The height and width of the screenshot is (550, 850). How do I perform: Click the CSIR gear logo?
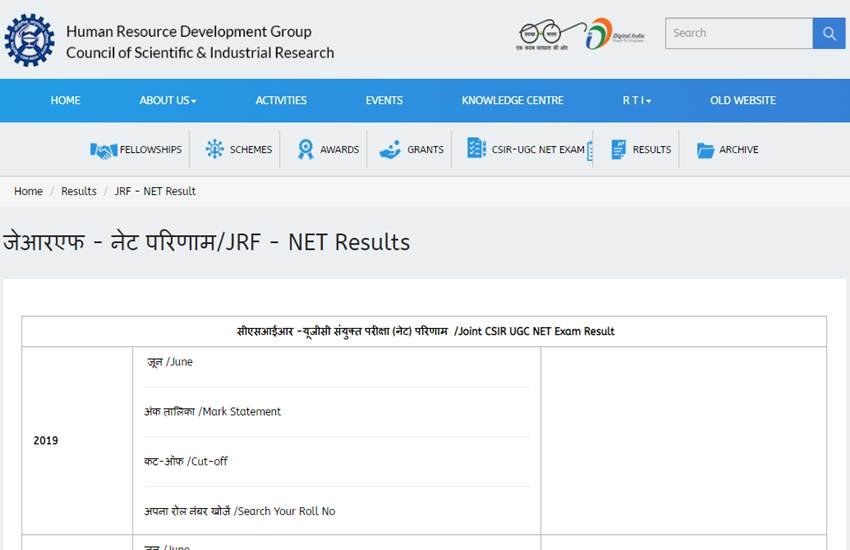tap(29, 40)
